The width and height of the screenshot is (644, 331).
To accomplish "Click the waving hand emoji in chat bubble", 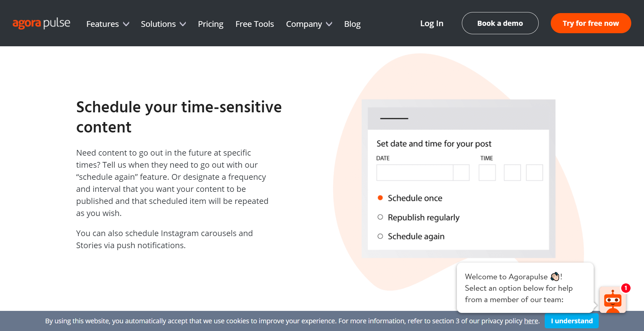I will click(x=555, y=277).
